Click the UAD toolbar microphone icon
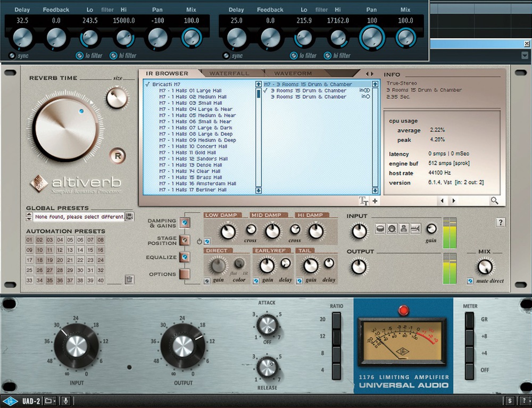532x408 pixels. 65,401
